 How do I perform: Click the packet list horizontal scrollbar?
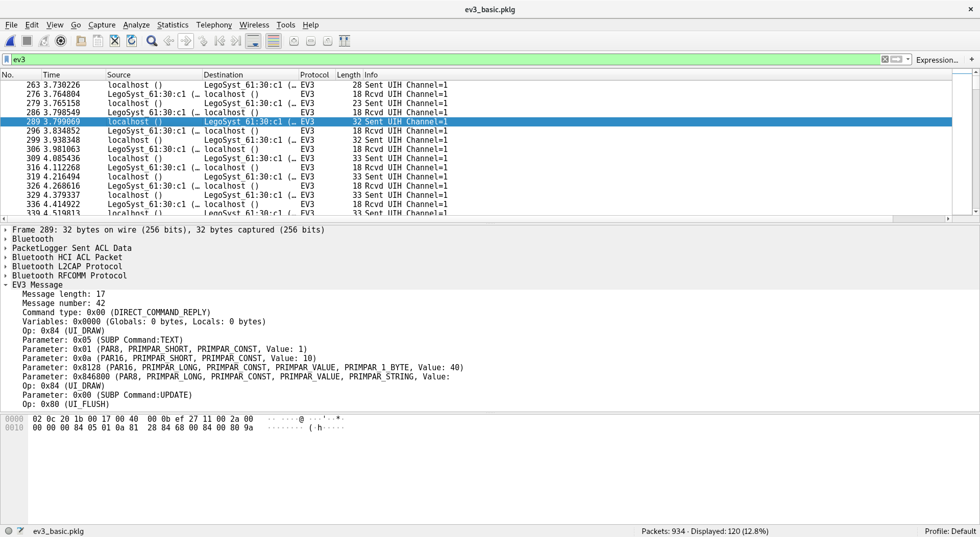pos(476,219)
